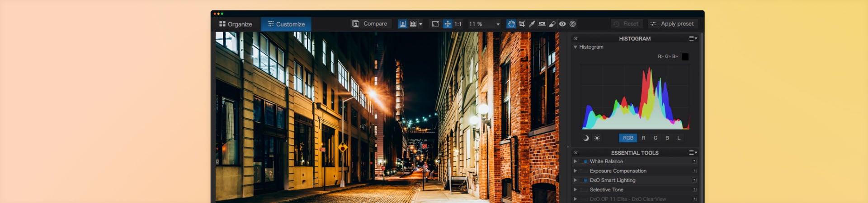This screenshot has width=868, height=203.
Task: Click the Fit on screen icon
Action: click(435, 24)
